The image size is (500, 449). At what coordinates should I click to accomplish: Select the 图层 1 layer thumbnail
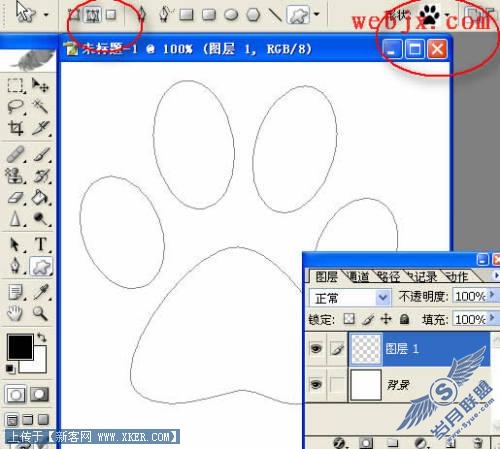366,349
